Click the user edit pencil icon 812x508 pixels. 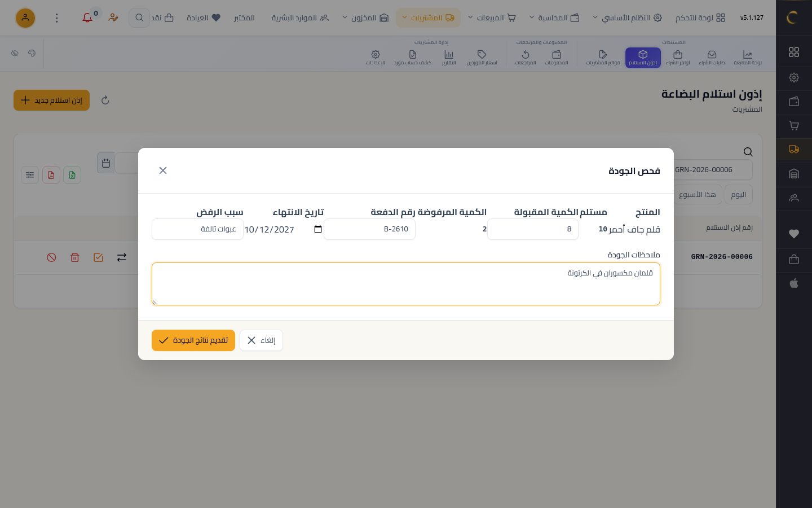(113, 18)
